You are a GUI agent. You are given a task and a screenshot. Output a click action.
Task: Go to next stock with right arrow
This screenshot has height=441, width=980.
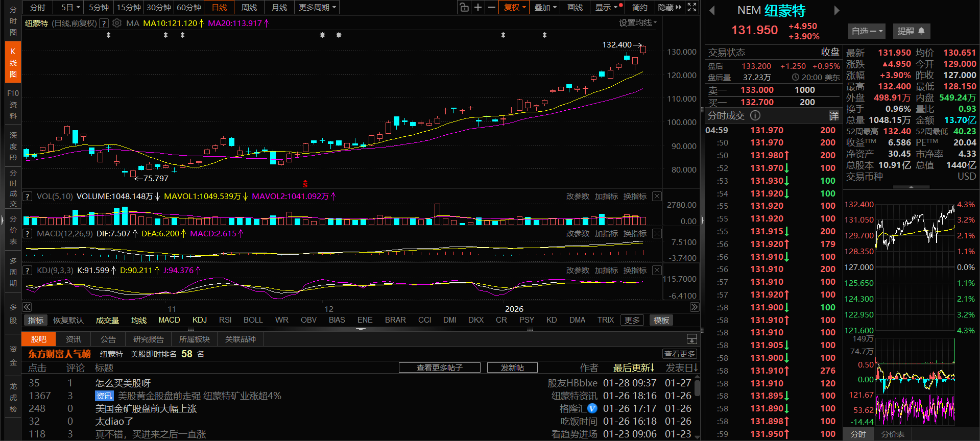[836, 10]
